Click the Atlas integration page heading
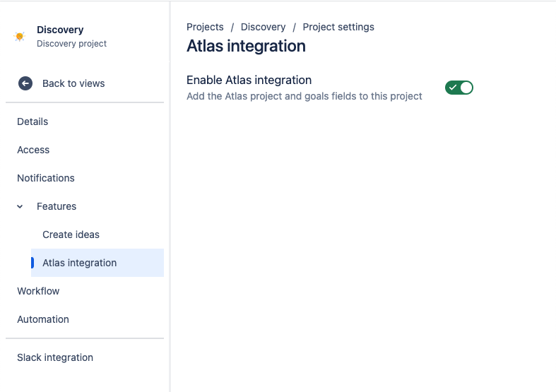The height and width of the screenshot is (392, 556). click(246, 46)
